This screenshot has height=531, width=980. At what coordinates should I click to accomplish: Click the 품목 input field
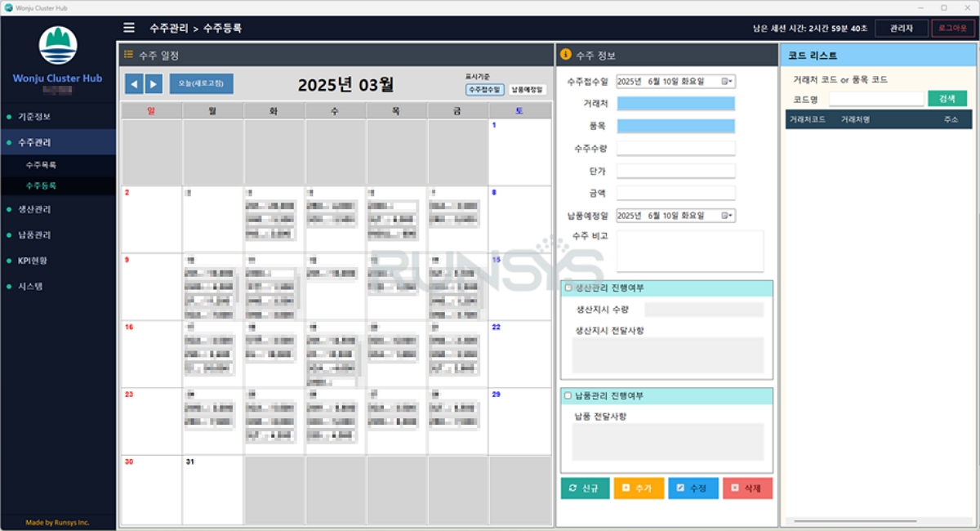click(x=675, y=126)
